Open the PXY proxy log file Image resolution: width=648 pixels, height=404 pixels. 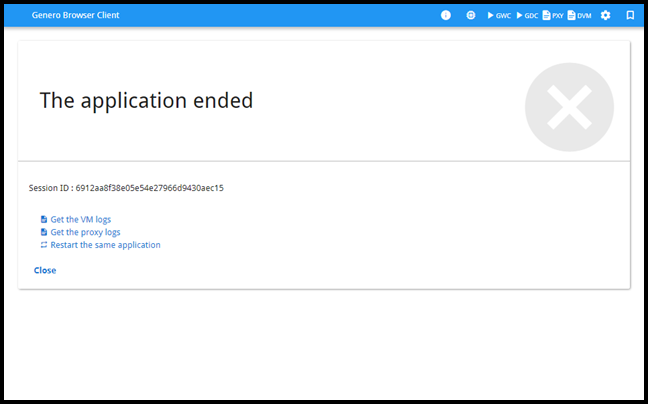(553, 16)
